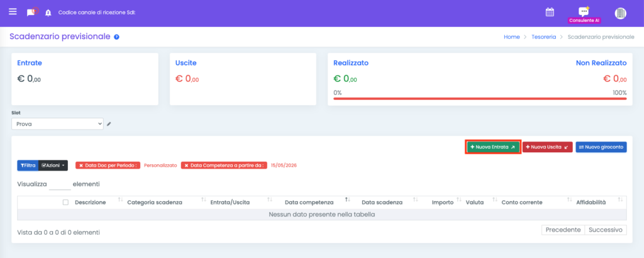Screen dimensions: 644x258
Task: Click the company building avatar icon
Action: [x=620, y=13]
